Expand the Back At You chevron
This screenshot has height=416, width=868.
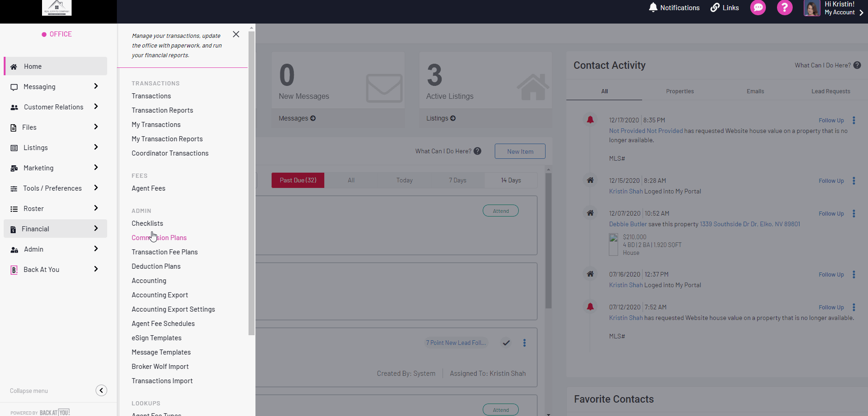click(x=96, y=269)
